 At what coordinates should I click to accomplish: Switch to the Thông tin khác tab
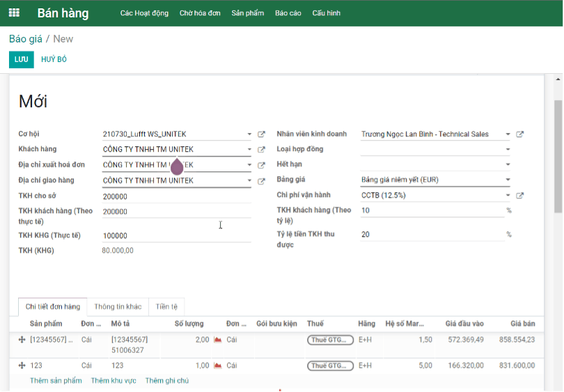click(118, 307)
